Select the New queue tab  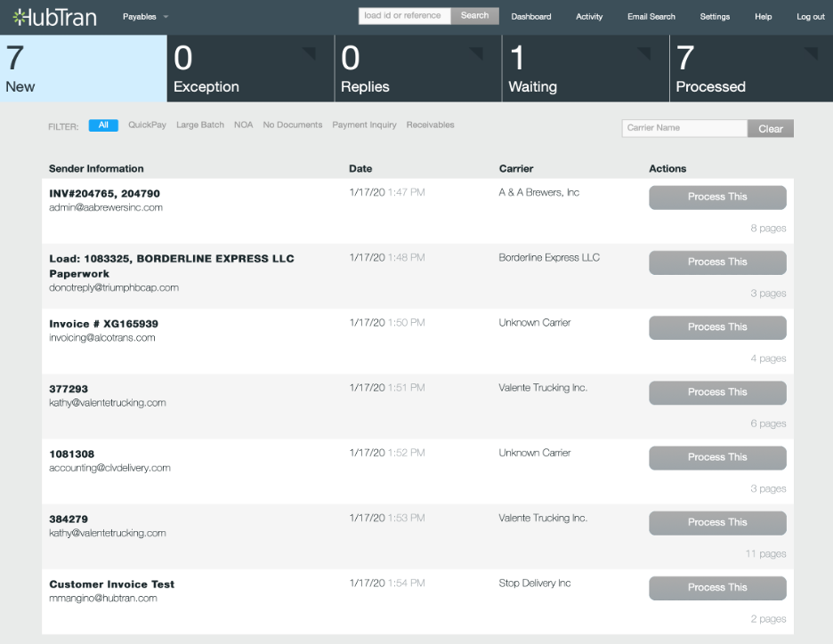[x=84, y=68]
